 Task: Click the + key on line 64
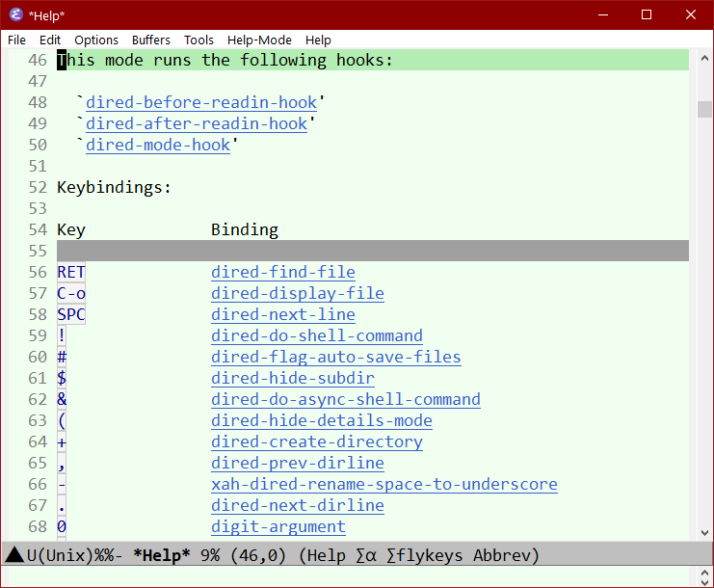click(x=62, y=441)
